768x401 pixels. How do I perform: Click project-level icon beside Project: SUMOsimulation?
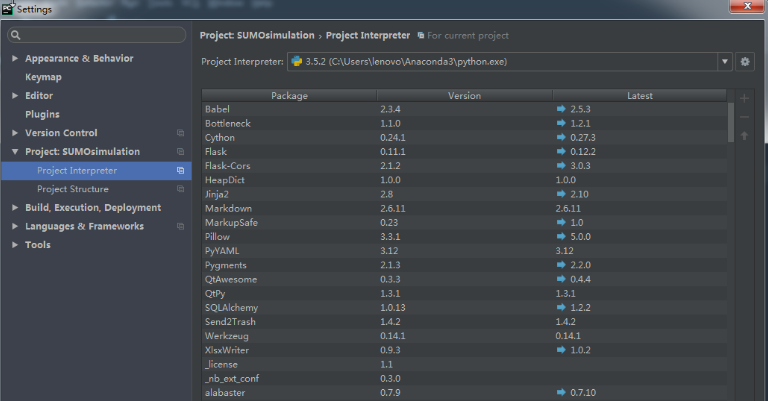[x=180, y=151]
